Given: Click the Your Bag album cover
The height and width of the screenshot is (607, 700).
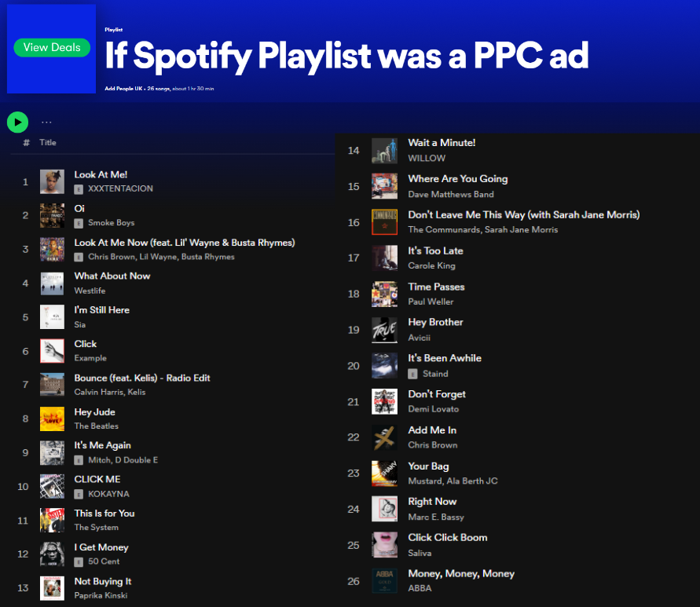Looking at the screenshot, I should coord(384,474).
